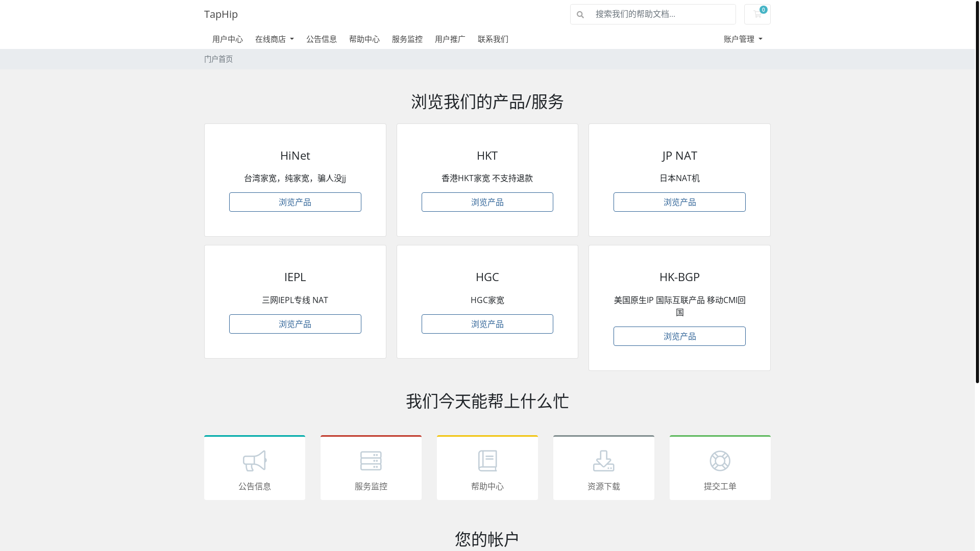The width and height of the screenshot is (980, 551).
Task: Click the download icon for 资源下载
Action: tap(604, 461)
